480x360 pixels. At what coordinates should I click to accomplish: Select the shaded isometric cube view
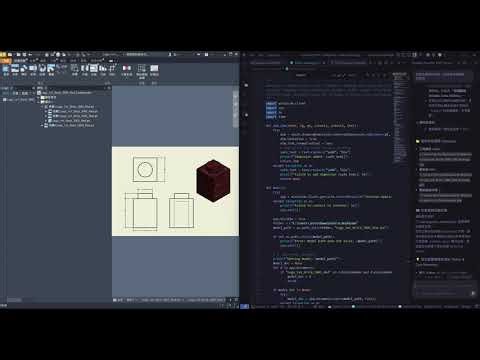(213, 181)
